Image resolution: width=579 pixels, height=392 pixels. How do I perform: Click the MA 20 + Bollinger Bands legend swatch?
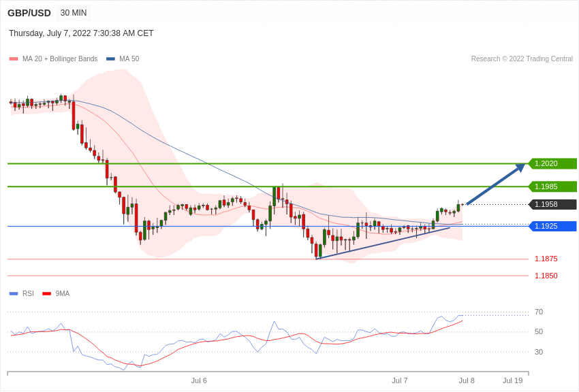[14, 59]
